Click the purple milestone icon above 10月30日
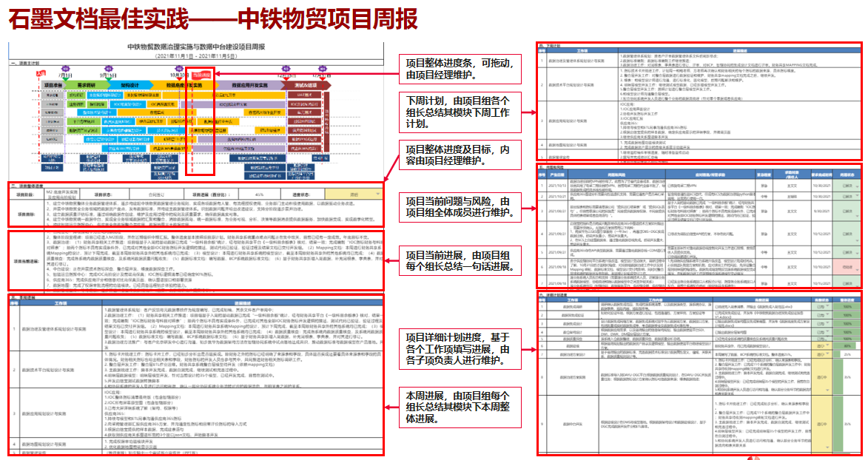Screen dimensions: 868x460 pos(179,69)
